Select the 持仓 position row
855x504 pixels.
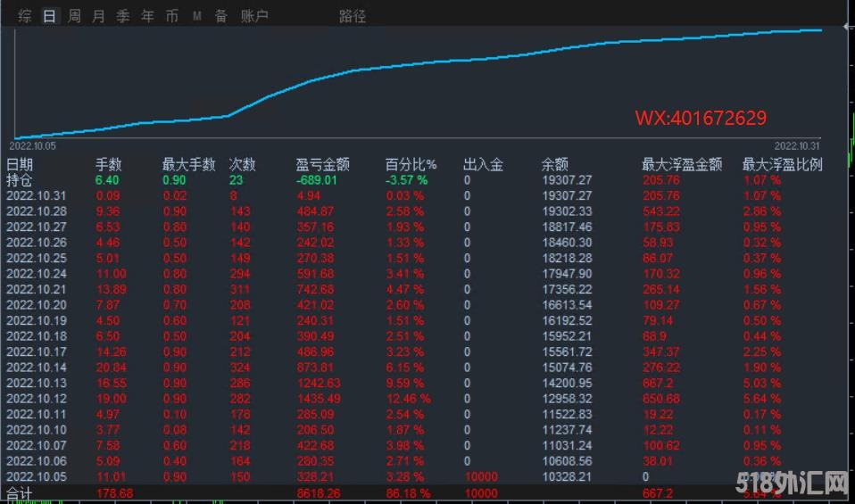tap(20, 180)
